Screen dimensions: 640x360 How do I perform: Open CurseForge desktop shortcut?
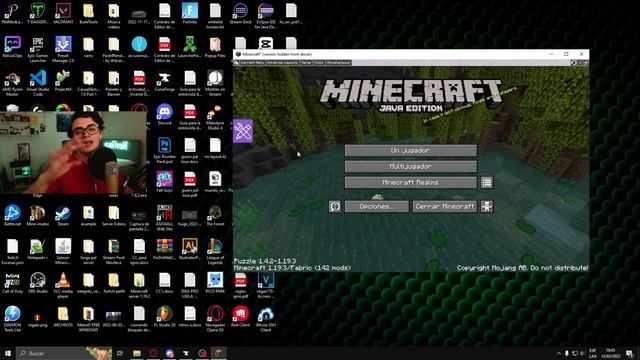[164, 81]
